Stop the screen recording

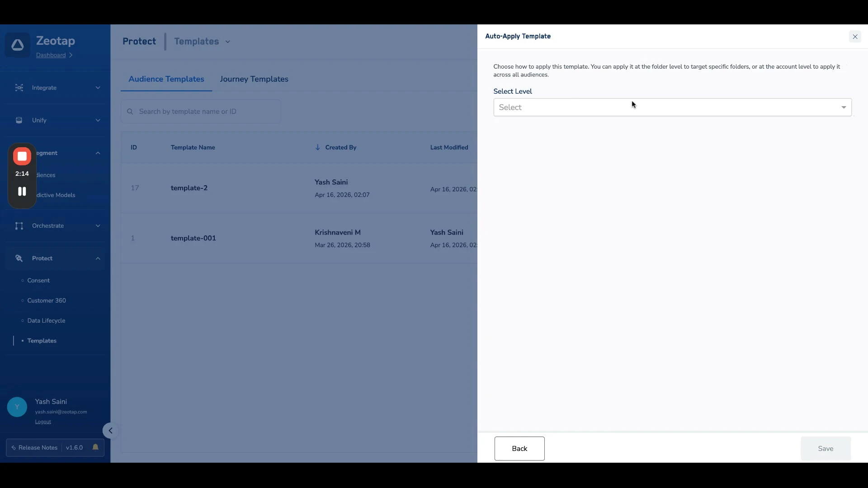click(x=22, y=156)
